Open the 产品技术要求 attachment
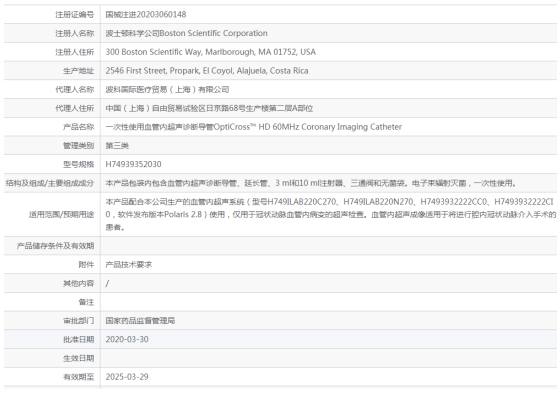The width and height of the screenshot is (560, 397). pos(129,265)
